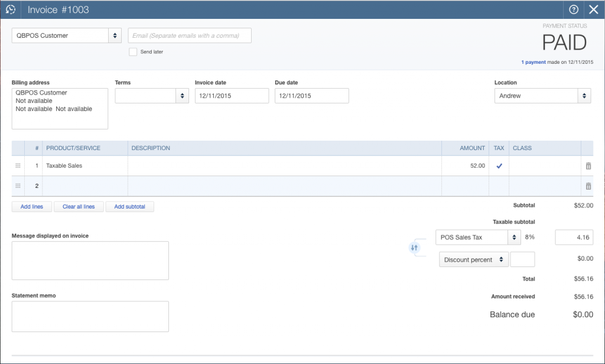Image resolution: width=605 pixels, height=364 pixels.
Task: Open the Location dropdown showing Andrew
Action: pyautogui.click(x=584, y=96)
